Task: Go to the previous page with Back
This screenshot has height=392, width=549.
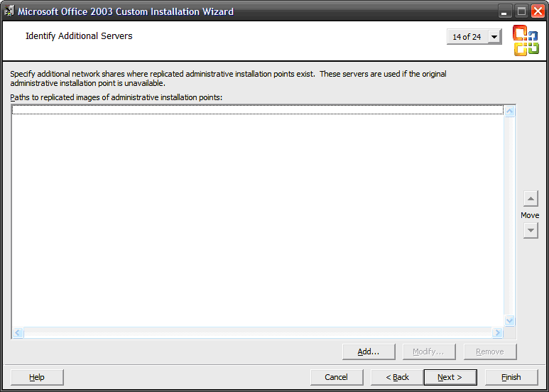Action: [397, 377]
